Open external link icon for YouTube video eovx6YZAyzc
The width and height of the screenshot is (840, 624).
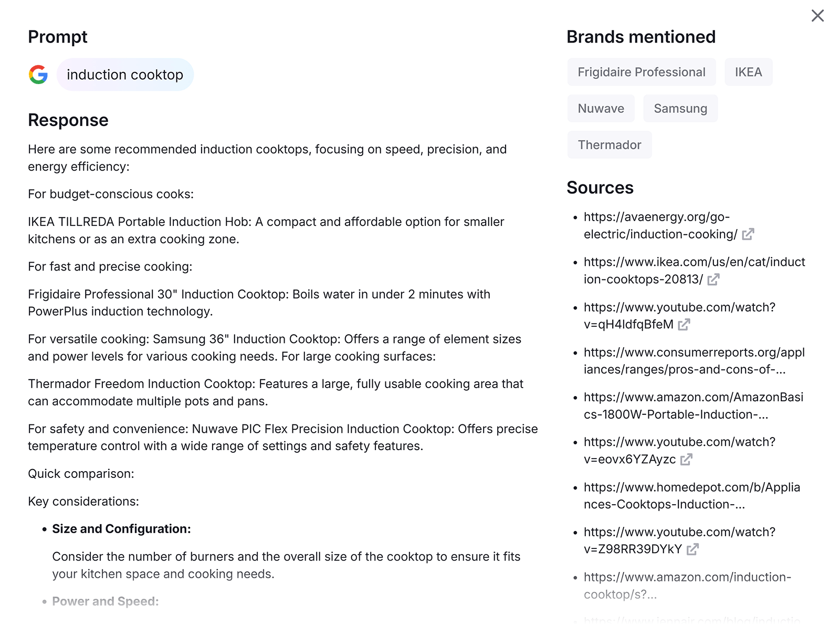tap(686, 460)
